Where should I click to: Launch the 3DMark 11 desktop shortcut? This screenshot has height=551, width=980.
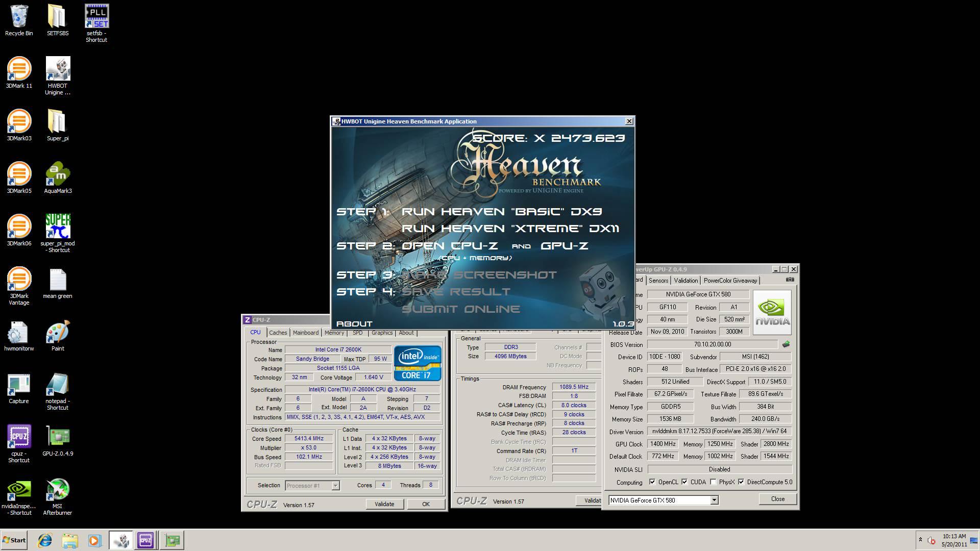[19, 73]
